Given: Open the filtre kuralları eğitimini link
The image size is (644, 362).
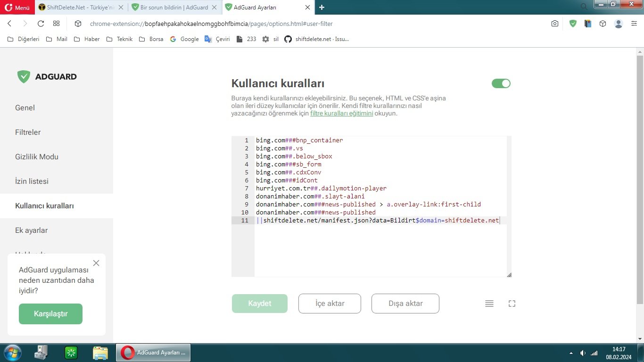Looking at the screenshot, I should point(341,113).
